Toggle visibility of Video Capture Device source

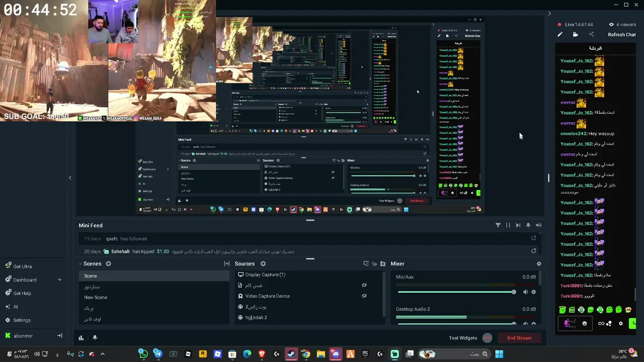[364, 296]
